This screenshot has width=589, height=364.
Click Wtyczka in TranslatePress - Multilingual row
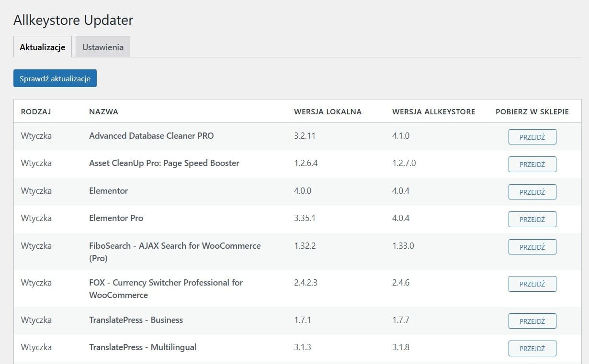[x=36, y=347]
